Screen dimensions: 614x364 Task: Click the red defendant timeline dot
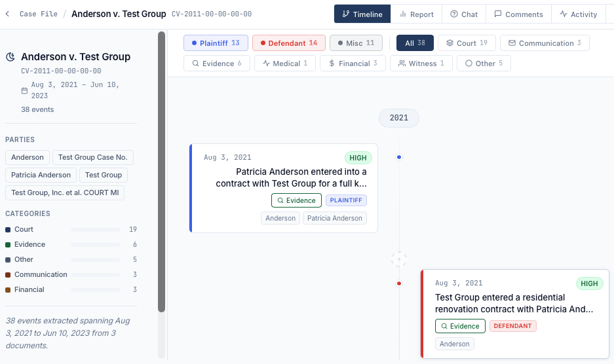(x=399, y=283)
